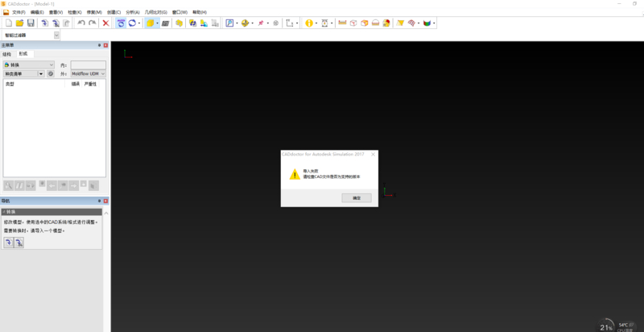Screen dimensions: 644x332
Task: Close the 导航 panel
Action: tap(105, 201)
